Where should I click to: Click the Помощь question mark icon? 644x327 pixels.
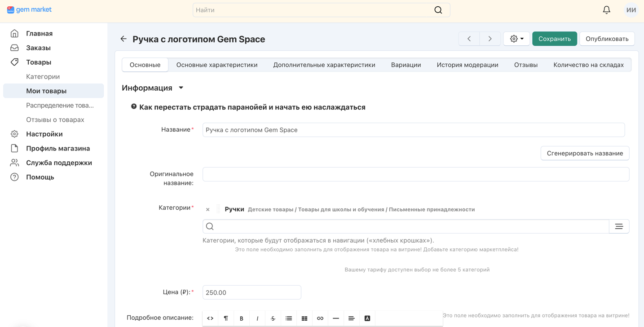(14, 177)
